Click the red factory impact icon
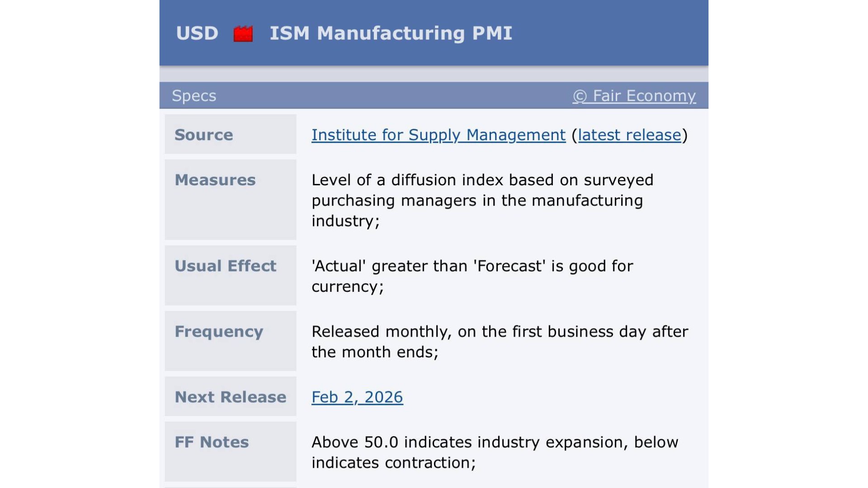This screenshot has width=868, height=488. click(243, 33)
